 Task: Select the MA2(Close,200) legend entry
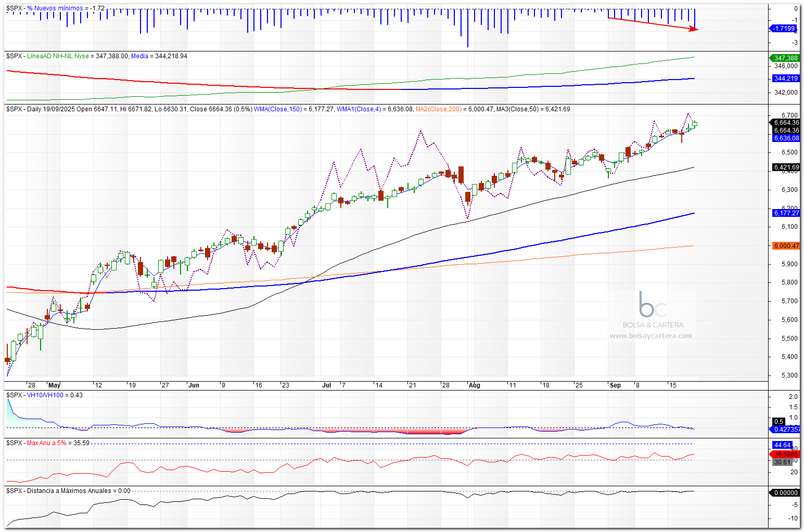(x=438, y=109)
